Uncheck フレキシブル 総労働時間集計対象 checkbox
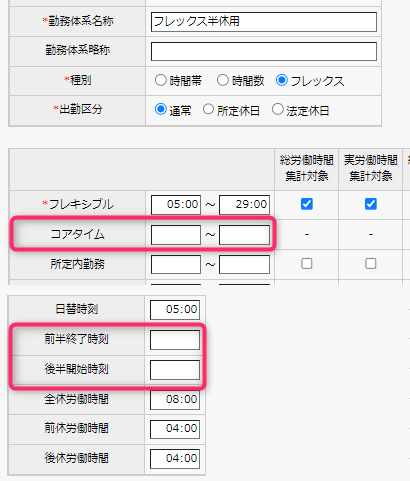This screenshot has width=410, height=481. pos(307,204)
